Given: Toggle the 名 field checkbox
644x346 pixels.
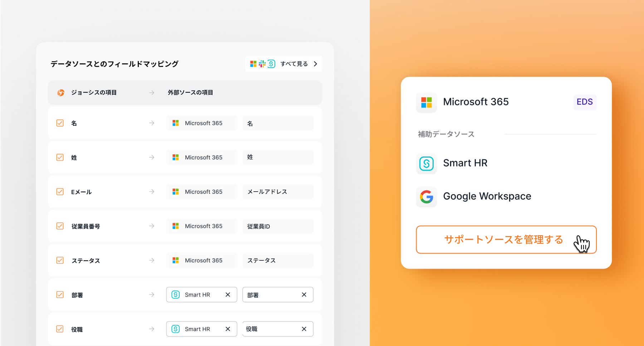Looking at the screenshot, I should coord(60,123).
